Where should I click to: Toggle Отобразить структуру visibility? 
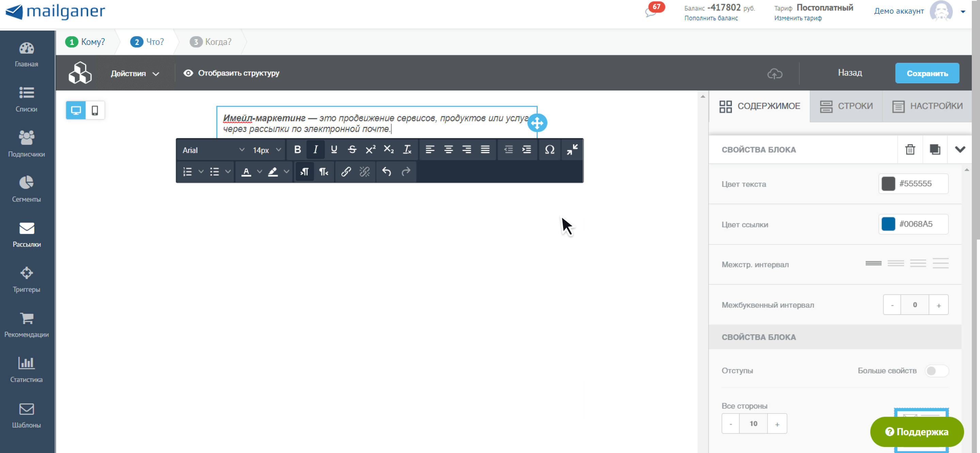coord(231,73)
